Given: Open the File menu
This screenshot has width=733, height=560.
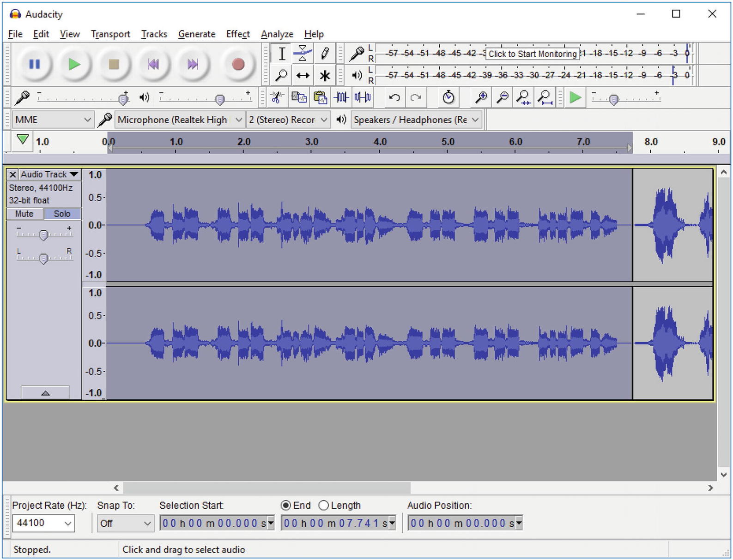Looking at the screenshot, I should pyautogui.click(x=15, y=34).
